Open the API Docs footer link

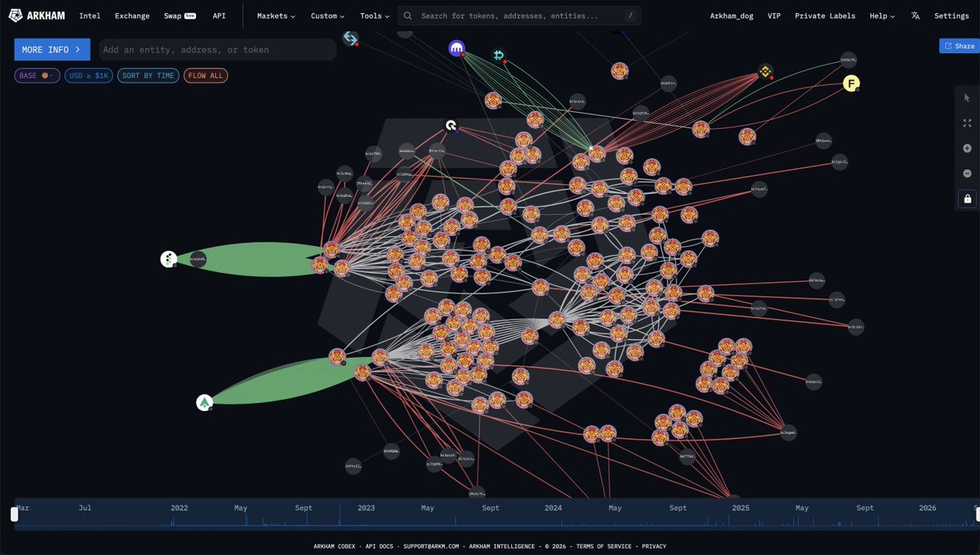click(x=380, y=546)
